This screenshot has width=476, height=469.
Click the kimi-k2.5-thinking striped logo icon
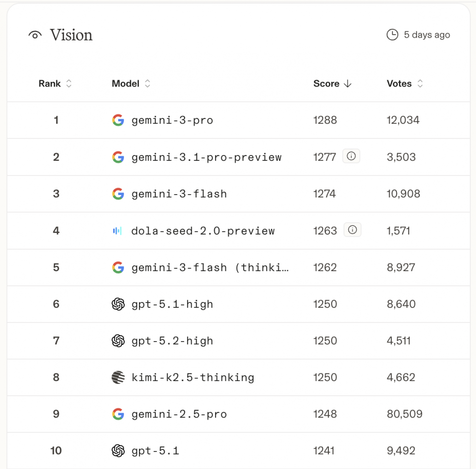point(118,378)
